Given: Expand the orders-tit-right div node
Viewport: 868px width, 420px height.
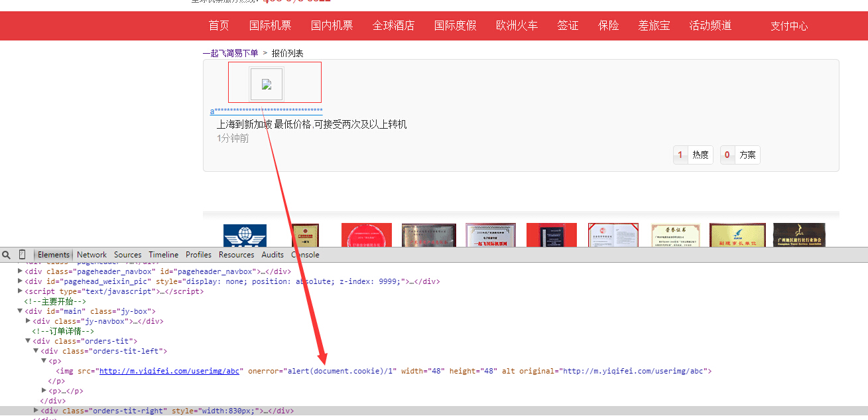Looking at the screenshot, I should tap(36, 411).
